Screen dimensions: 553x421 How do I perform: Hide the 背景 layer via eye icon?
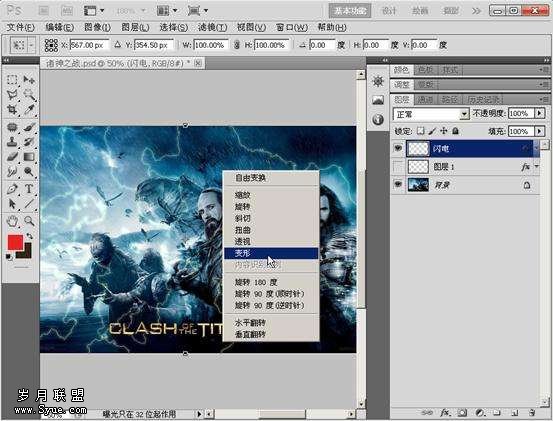(x=398, y=184)
